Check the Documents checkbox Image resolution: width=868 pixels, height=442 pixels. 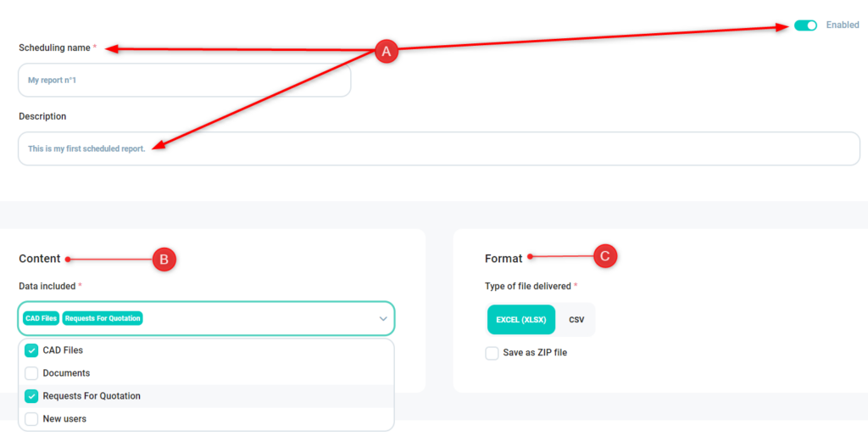click(x=32, y=373)
